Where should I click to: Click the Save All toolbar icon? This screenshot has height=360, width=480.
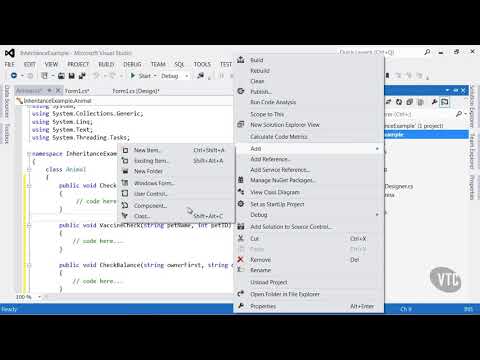coord(82,76)
